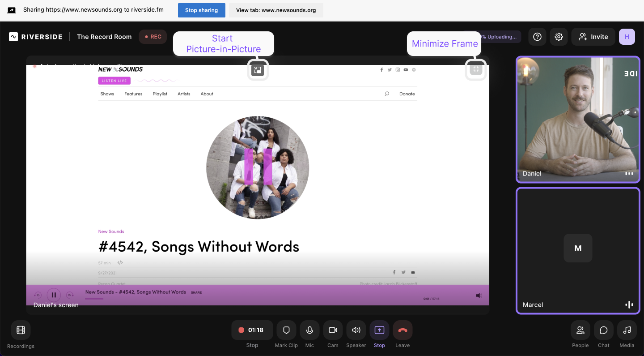Click the New Sounds site logo
Image resolution: width=644 pixels, height=356 pixels.
[x=120, y=69]
